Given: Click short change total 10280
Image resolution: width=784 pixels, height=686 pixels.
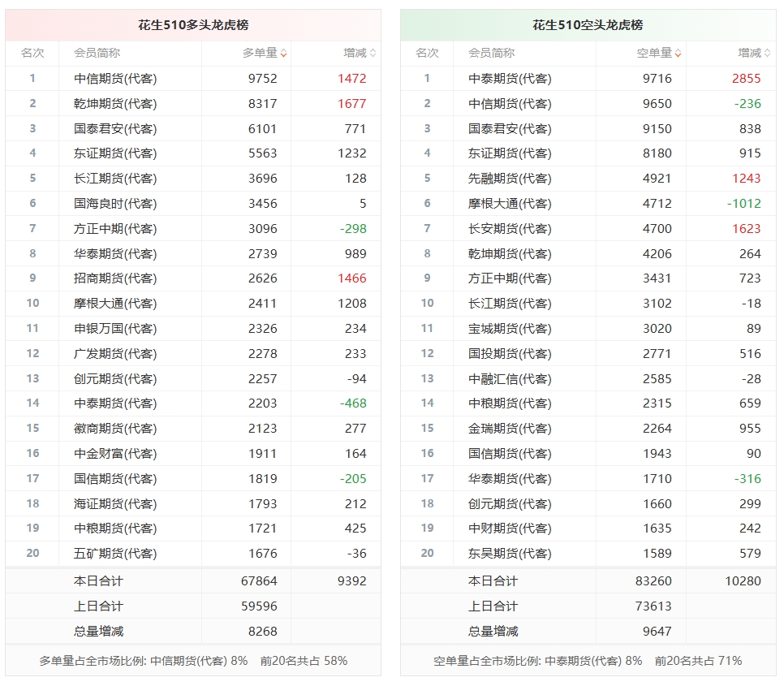Looking at the screenshot, I should [743, 581].
